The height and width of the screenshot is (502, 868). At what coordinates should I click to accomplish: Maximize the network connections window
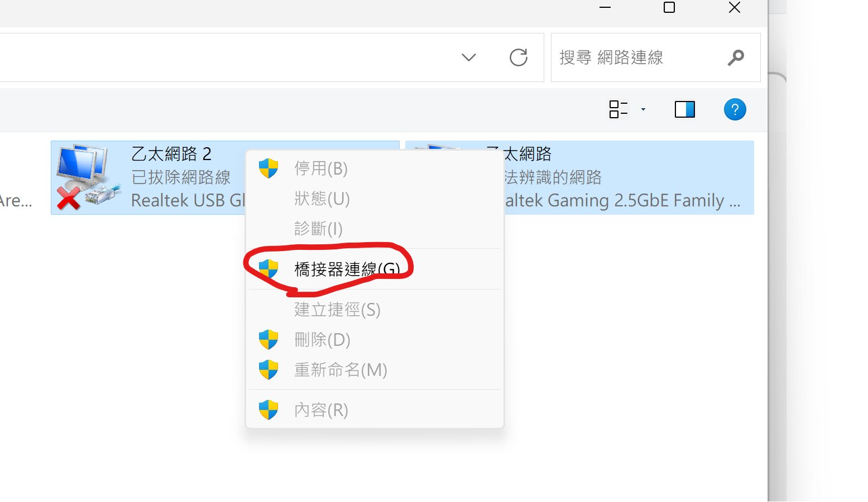[669, 7]
